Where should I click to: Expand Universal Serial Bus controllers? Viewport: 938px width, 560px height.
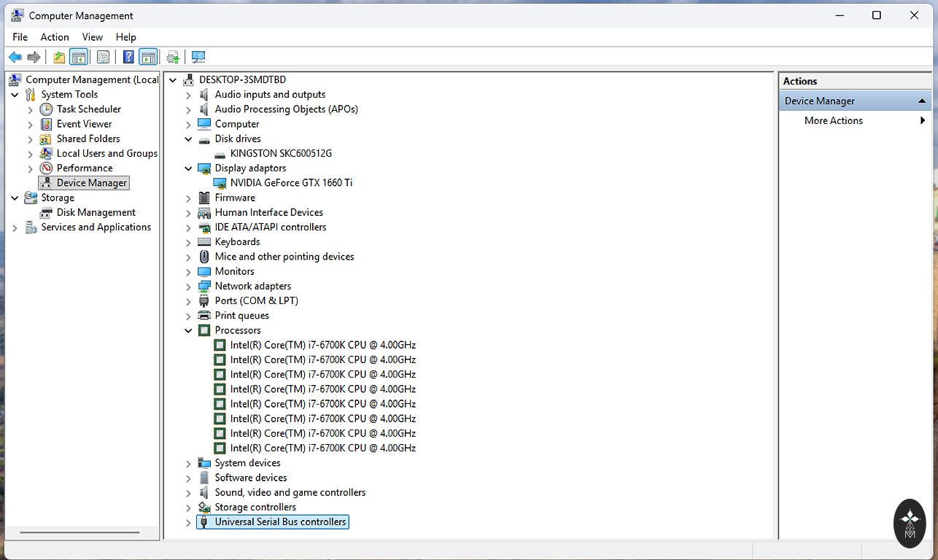click(188, 523)
